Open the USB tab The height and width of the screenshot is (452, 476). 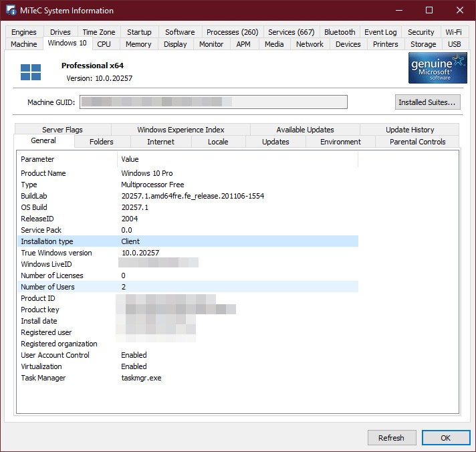pyautogui.click(x=455, y=44)
